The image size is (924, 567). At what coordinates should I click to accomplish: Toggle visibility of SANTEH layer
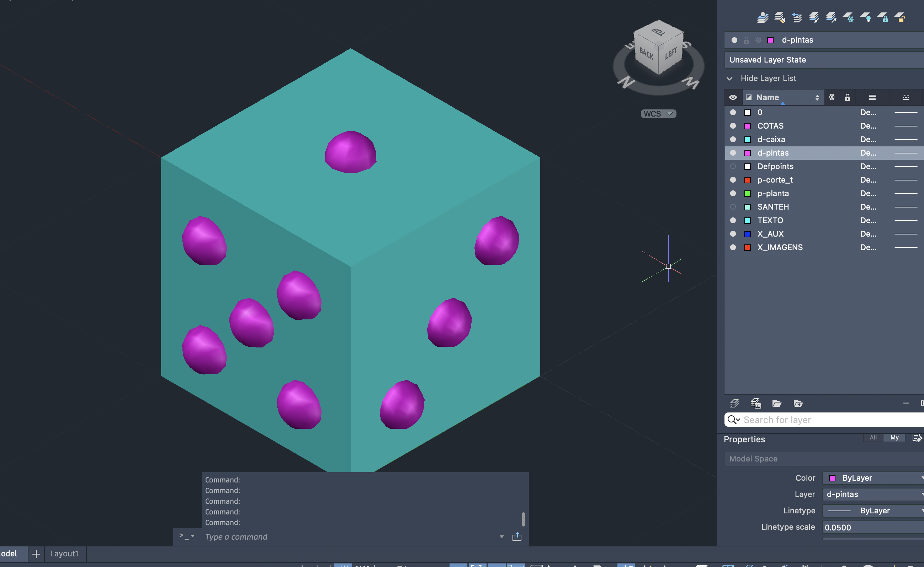[x=733, y=207]
